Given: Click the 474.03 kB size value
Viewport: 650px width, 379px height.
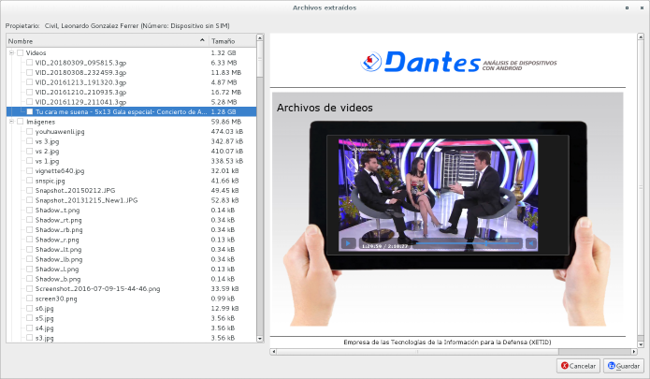Looking at the screenshot, I should [227, 131].
